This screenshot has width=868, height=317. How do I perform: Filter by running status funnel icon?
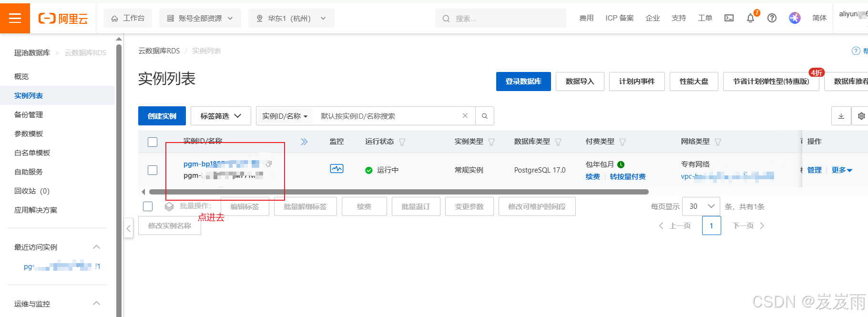pyautogui.click(x=402, y=142)
